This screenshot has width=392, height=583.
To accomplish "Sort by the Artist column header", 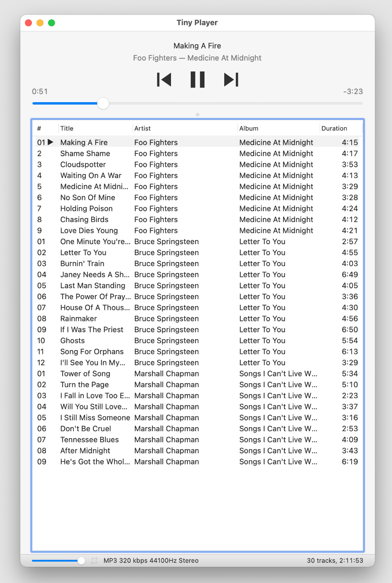I will (x=142, y=128).
